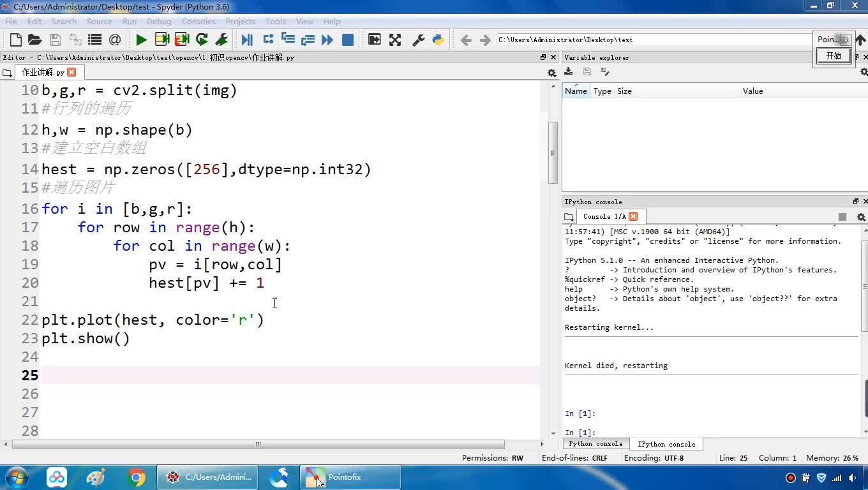This screenshot has width=868, height=490.
Task: Click the Debug file icon in the toolbar
Action: click(247, 40)
